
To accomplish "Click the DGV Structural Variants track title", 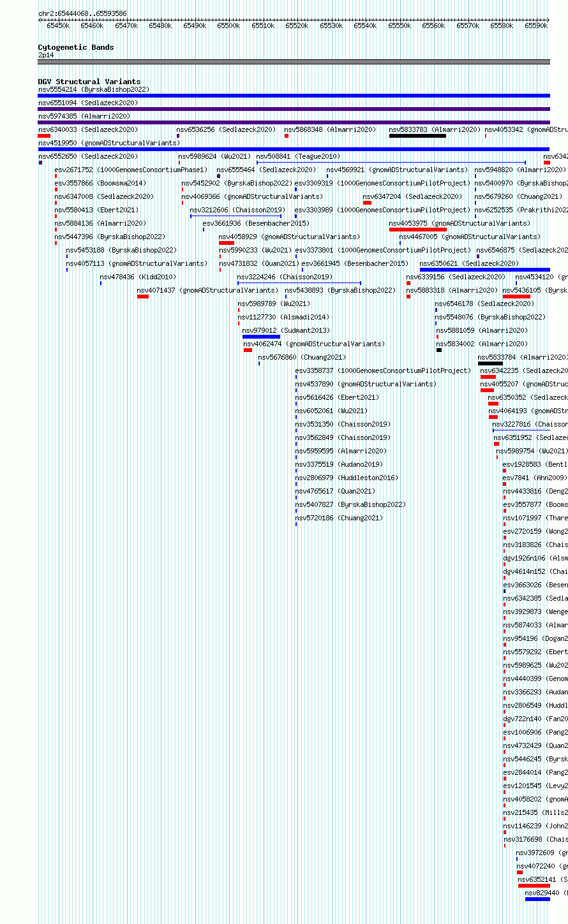I will tap(89, 82).
